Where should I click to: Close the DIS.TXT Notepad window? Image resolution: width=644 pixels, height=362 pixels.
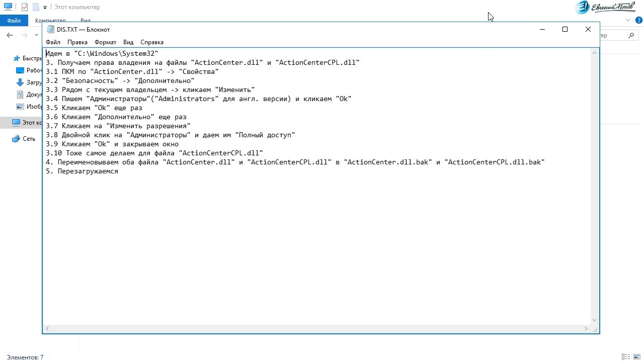coord(588,29)
